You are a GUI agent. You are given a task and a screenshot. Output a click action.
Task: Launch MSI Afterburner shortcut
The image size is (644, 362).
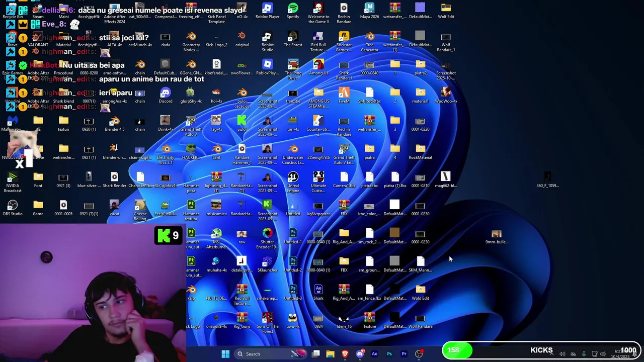point(216,238)
